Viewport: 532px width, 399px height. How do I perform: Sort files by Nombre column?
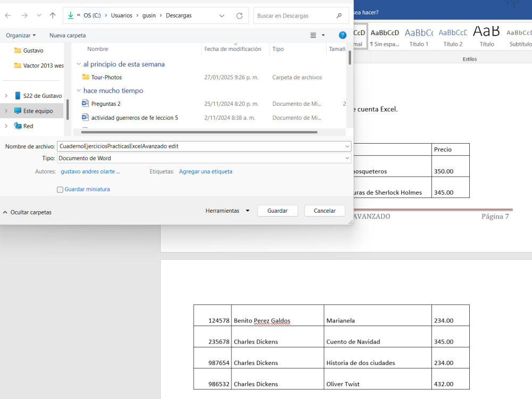(x=97, y=49)
